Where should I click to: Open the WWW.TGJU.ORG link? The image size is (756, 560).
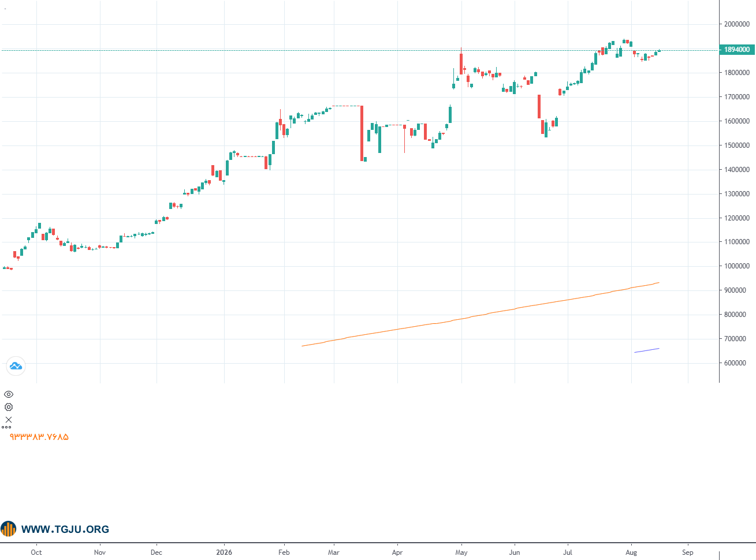[65, 529]
